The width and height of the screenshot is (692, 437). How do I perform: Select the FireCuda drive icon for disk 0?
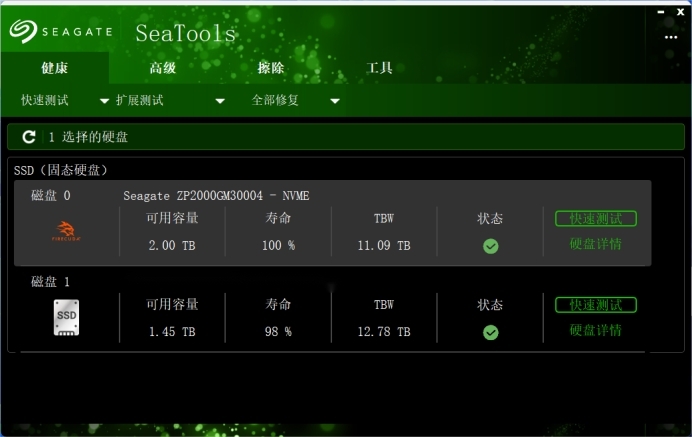(66, 231)
